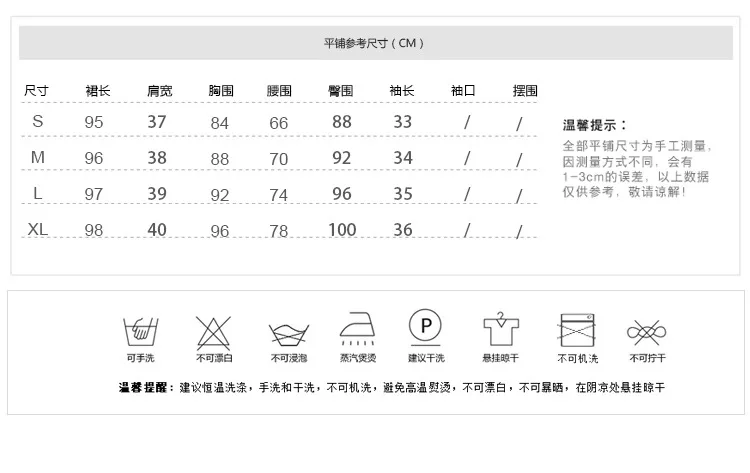750x473 pixels.
Task: Click the 不可拧干 caption text
Action: click(x=647, y=358)
